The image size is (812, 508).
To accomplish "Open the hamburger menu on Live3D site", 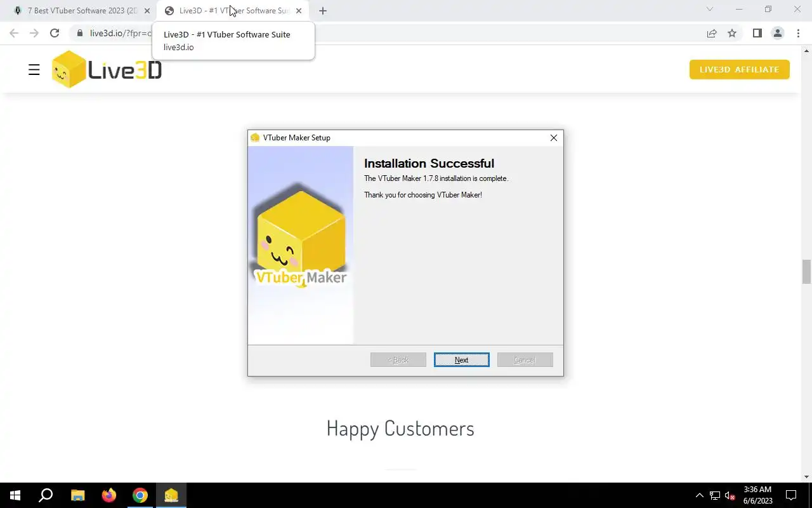I will [x=34, y=70].
